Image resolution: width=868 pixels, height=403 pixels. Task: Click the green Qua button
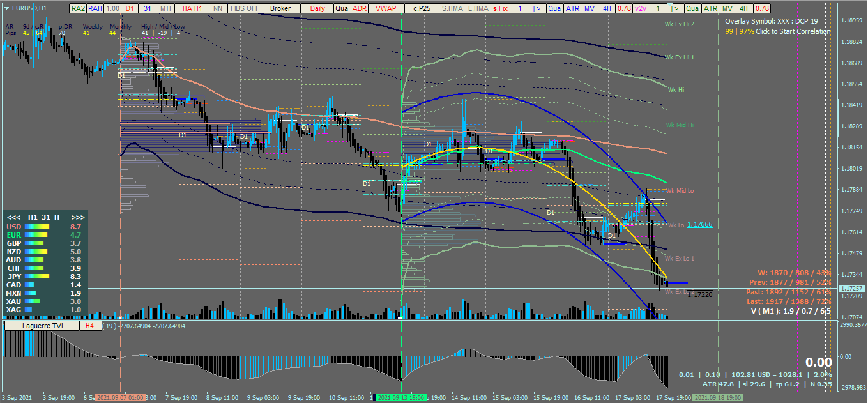click(x=692, y=8)
